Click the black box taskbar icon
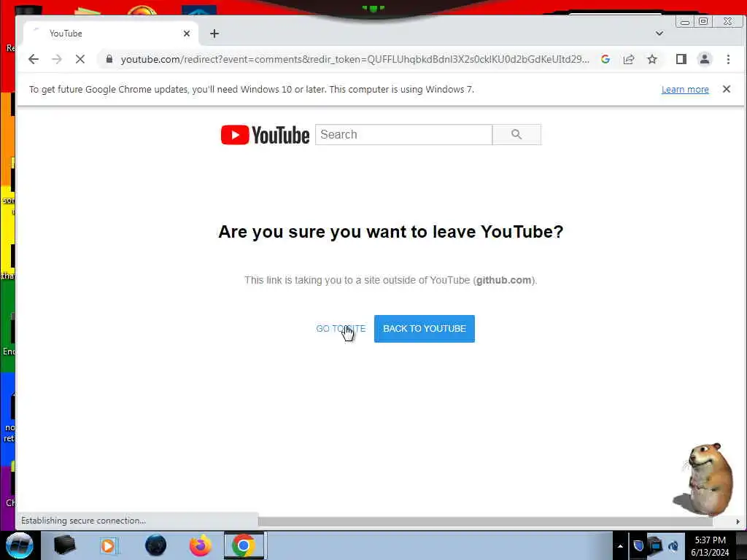 65,545
